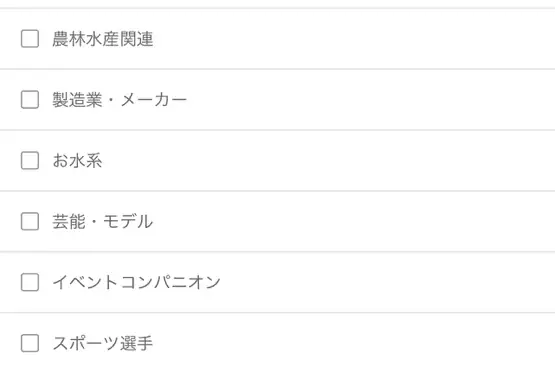
Task: Toggle the イベントコンパニオン checkbox
Action: point(30,282)
